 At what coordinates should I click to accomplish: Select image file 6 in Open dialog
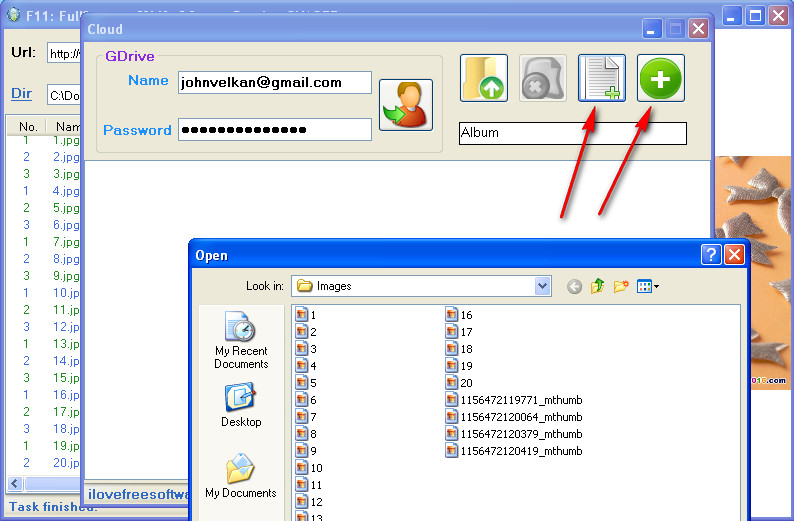(306, 399)
